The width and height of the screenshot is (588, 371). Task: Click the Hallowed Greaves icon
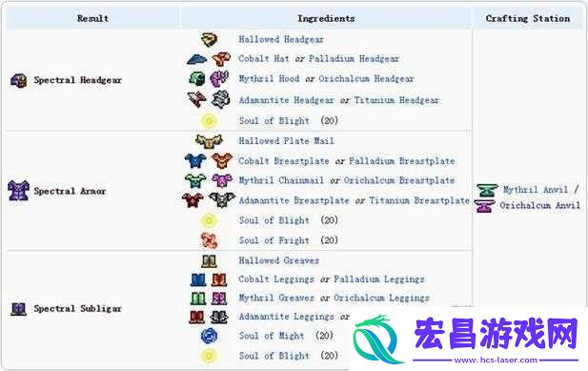click(209, 260)
